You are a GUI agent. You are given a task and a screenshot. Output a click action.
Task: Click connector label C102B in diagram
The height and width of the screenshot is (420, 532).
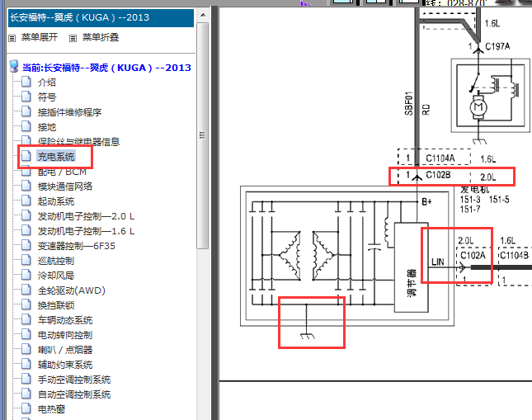pos(438,175)
